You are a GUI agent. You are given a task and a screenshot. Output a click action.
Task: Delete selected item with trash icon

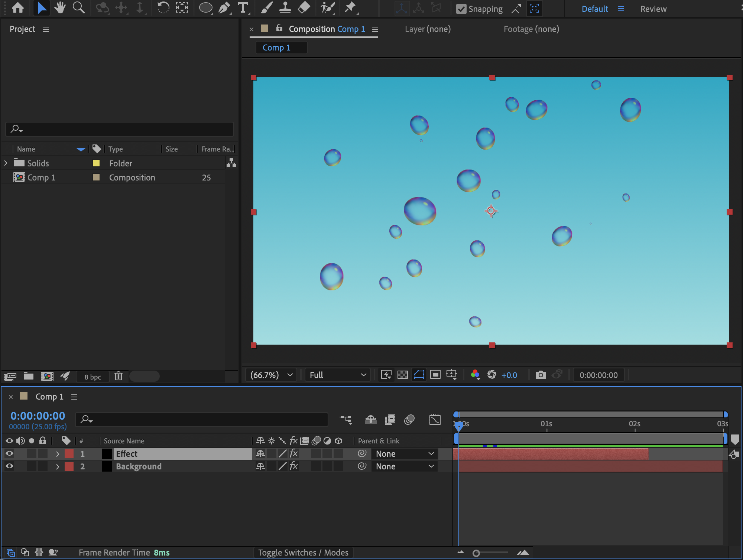(x=119, y=376)
